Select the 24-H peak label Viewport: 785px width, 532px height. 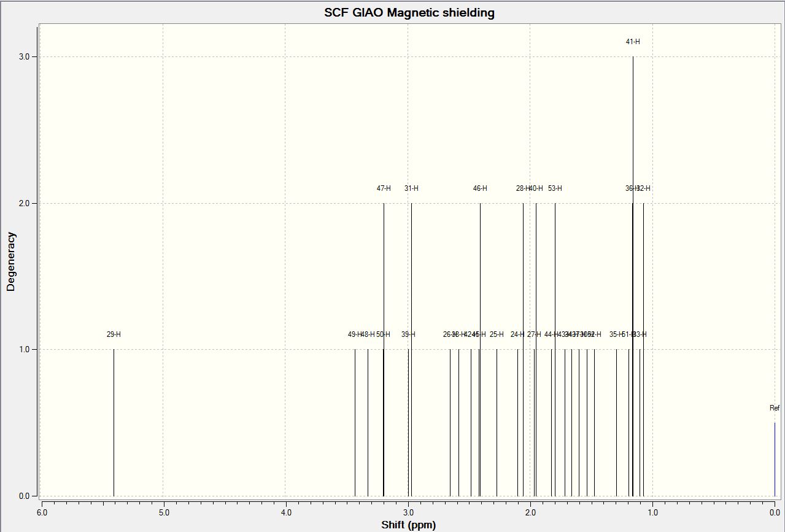click(x=517, y=334)
